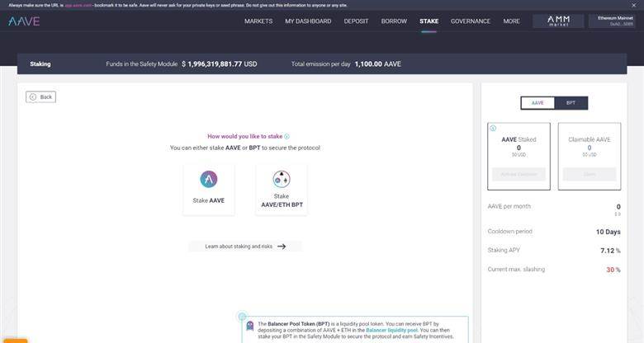The image size is (644, 343).
Task: Click the info icon beside 'How would you like to stake'
Action: tap(286, 137)
